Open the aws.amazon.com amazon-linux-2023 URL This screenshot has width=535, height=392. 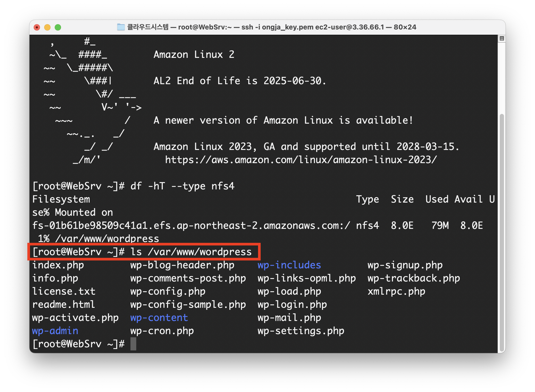click(301, 160)
